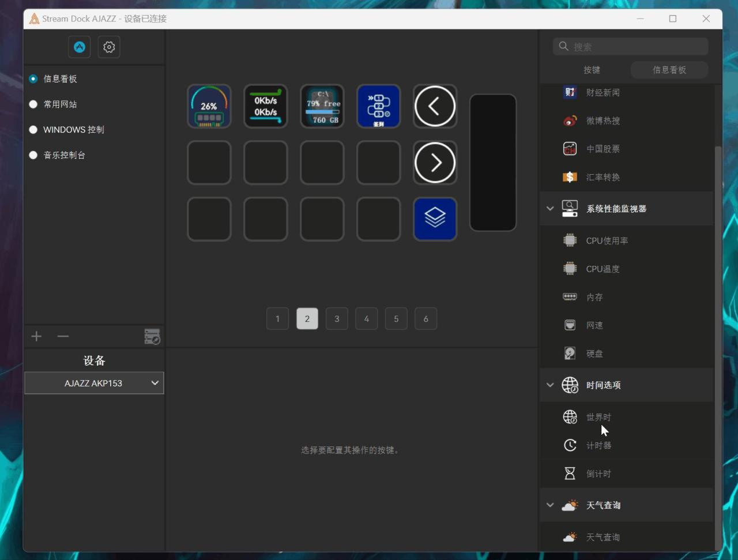This screenshot has height=560, width=738.
Task: Open the profile manager icon beside minus
Action: 152,337
